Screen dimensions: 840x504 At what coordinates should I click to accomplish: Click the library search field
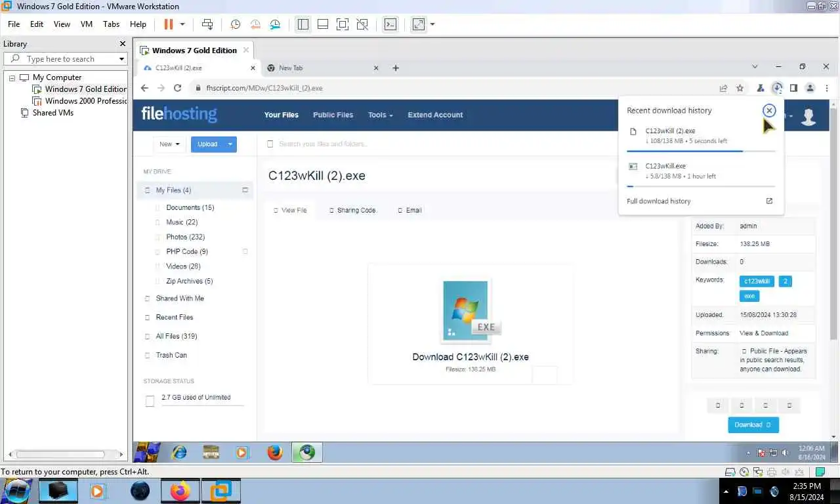tap(64, 59)
